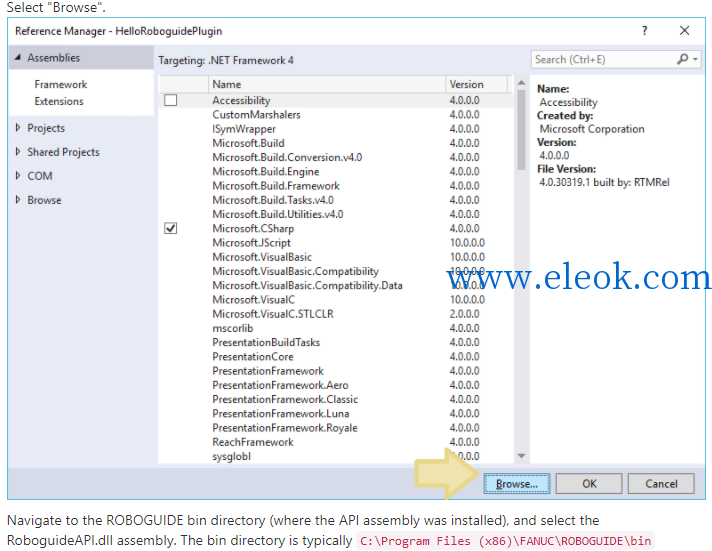Select the Microsoft.Build assembly

[x=336, y=143]
